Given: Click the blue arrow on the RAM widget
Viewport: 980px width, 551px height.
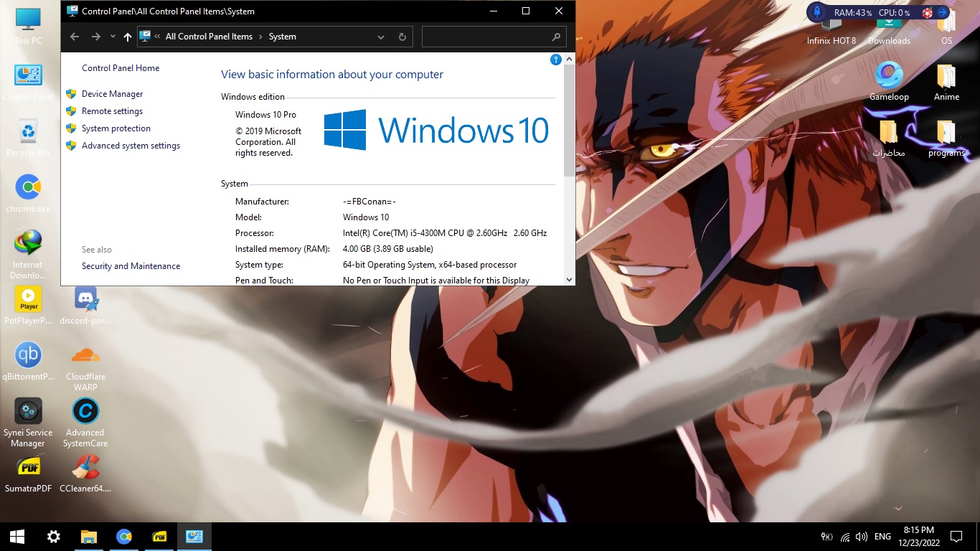Looking at the screenshot, I should (x=942, y=12).
